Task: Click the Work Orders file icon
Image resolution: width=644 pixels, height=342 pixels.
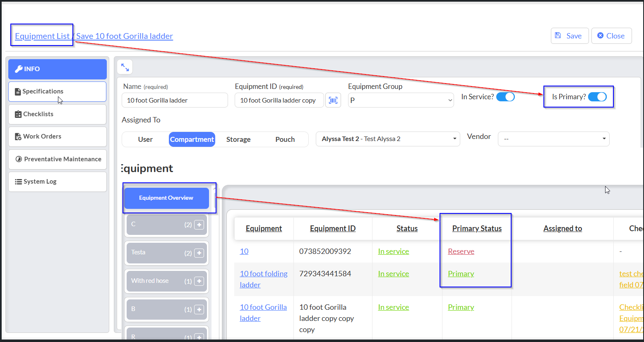Action: point(18,136)
